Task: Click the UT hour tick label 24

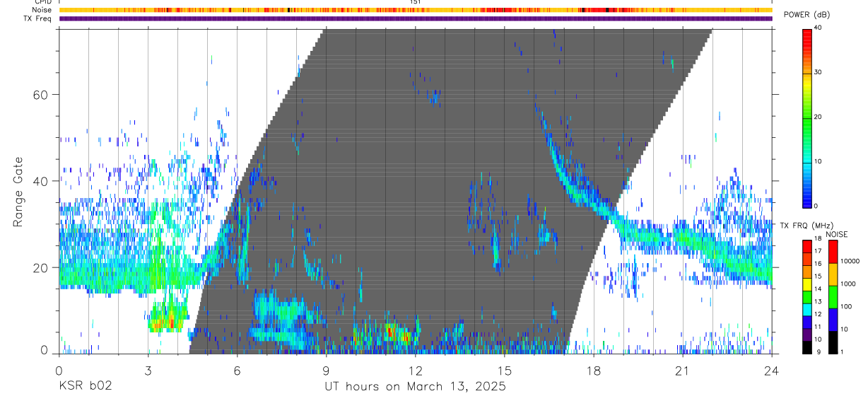Action: 772,371
